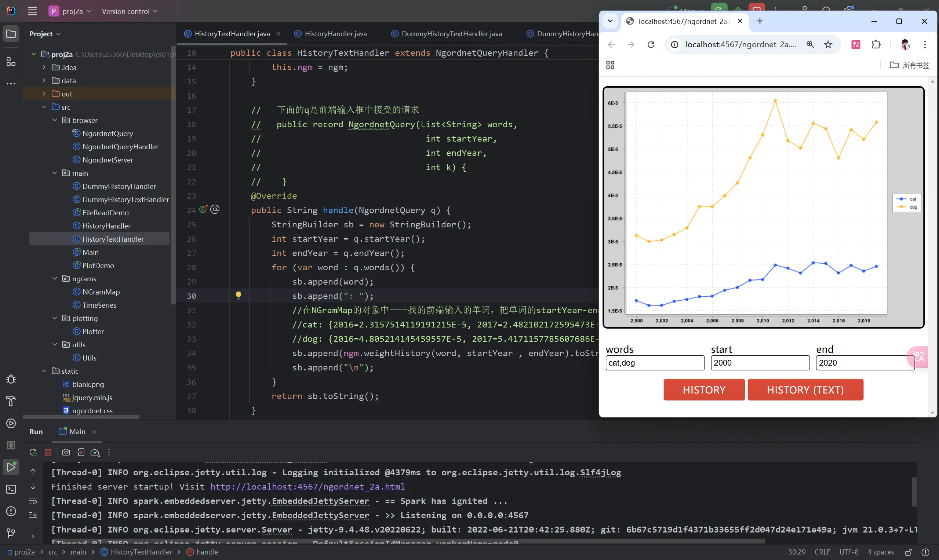Collapse the proj2a root folder

[x=34, y=54]
